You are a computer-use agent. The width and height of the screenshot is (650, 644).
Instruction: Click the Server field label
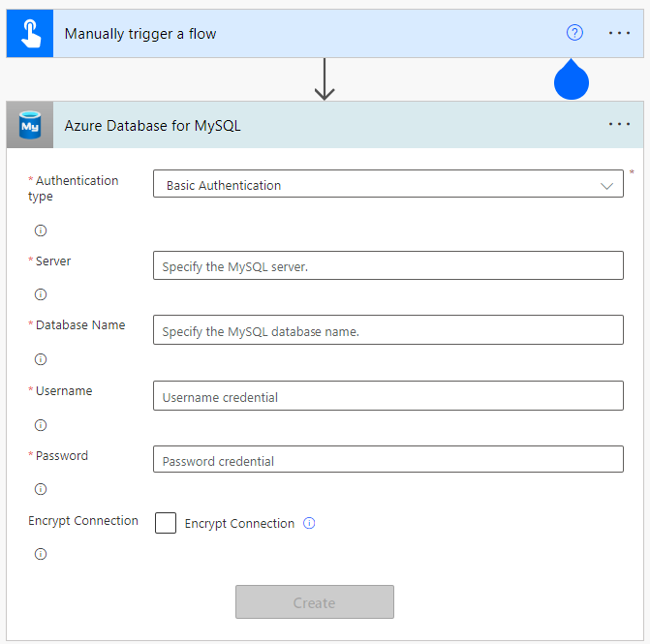coord(53,261)
